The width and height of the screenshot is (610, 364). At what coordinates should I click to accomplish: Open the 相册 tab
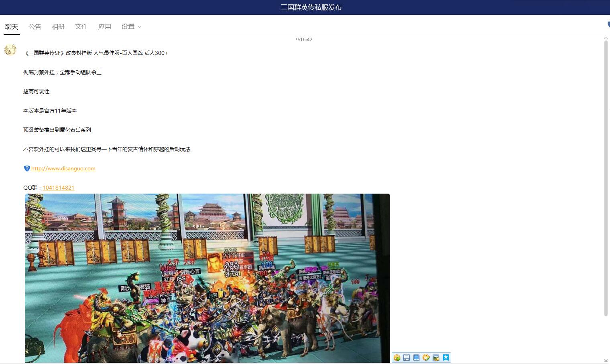coord(58,26)
